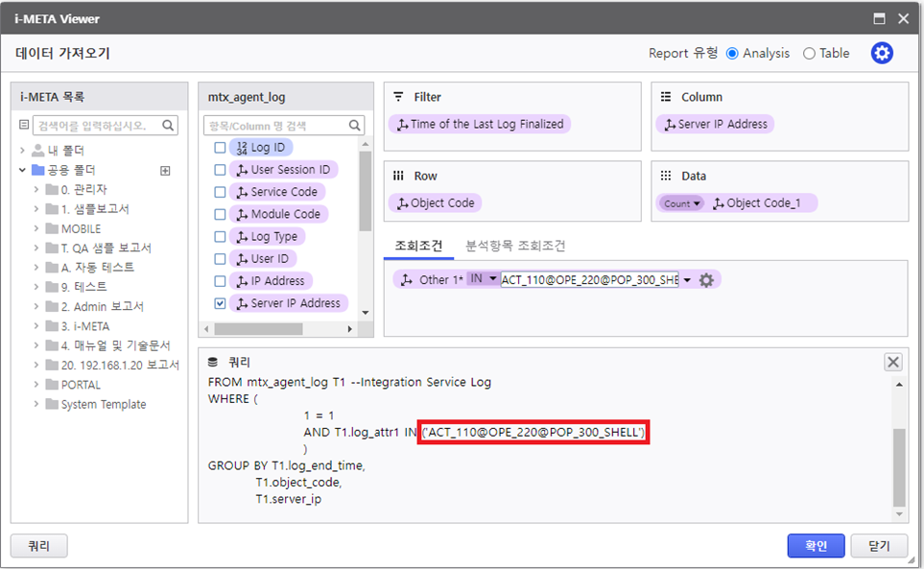924x569 pixels.
Task: Check the Log ID checkbox
Action: pos(220,148)
